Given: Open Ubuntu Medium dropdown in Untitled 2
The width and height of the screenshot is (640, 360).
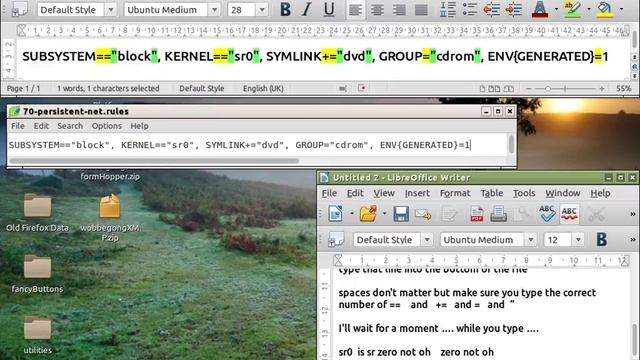Looking at the screenshot, I should 531,240.
